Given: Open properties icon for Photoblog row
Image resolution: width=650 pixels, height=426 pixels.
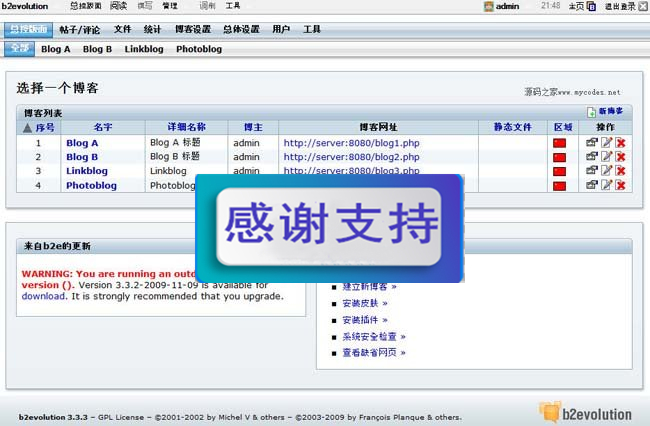Looking at the screenshot, I should pos(592,184).
